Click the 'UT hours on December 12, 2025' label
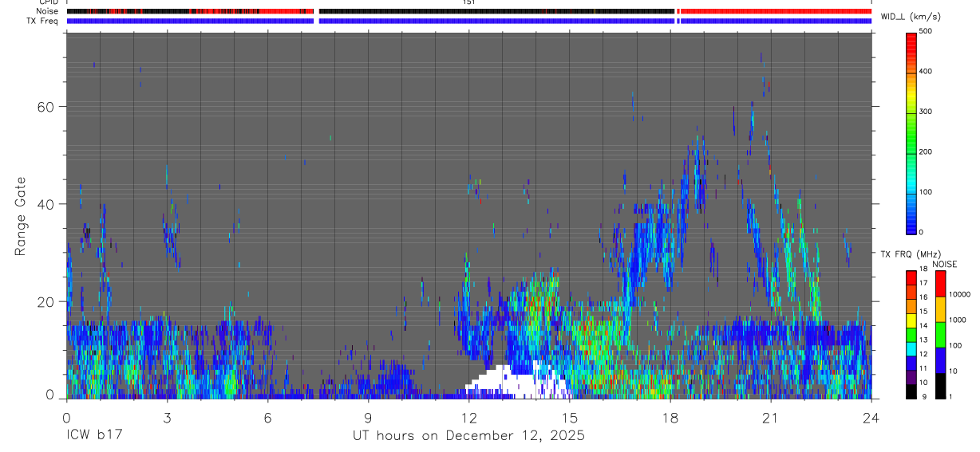Screen dimensions: 980x452 point(469,436)
